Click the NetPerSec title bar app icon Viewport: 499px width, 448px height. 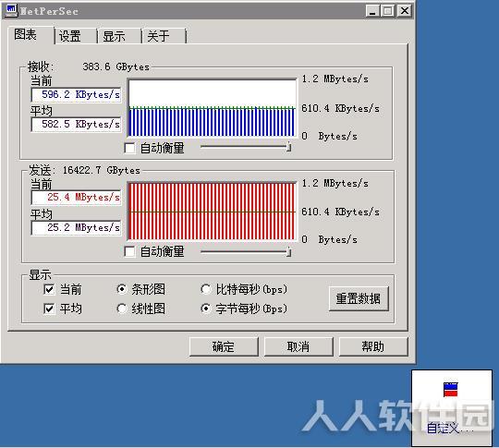tap(11, 10)
